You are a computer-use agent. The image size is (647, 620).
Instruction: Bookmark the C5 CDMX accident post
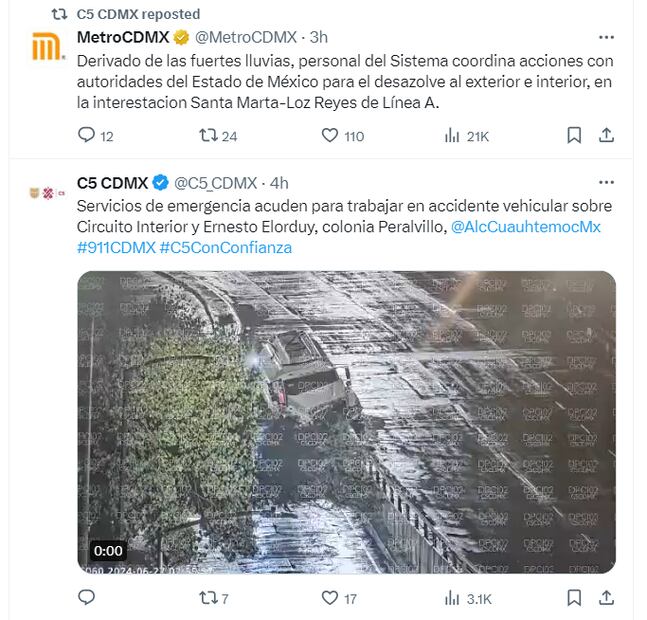tap(574, 597)
